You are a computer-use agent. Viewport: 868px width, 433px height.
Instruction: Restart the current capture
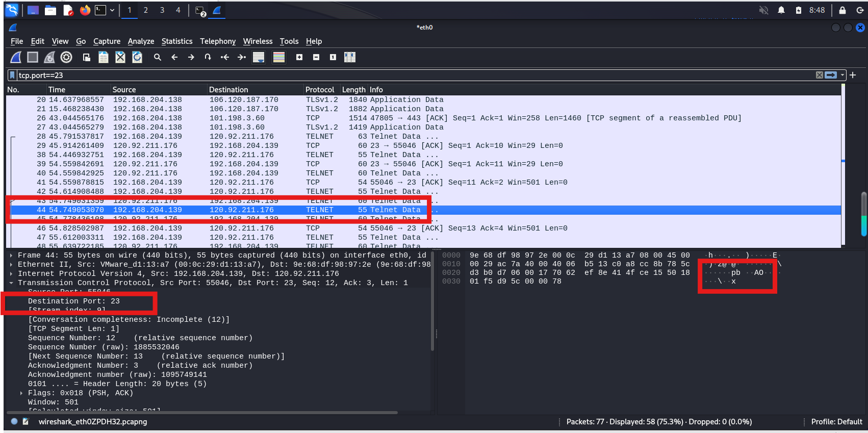click(49, 57)
